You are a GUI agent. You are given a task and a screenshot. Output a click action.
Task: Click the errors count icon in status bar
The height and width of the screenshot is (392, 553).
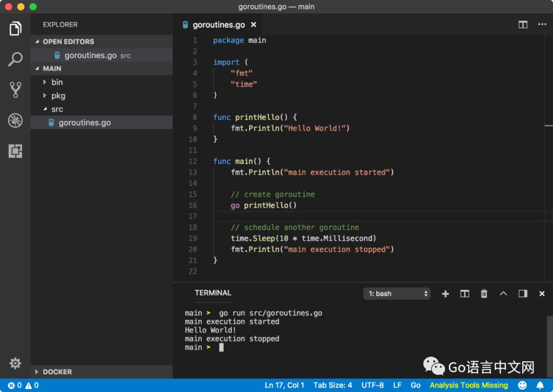(14, 385)
